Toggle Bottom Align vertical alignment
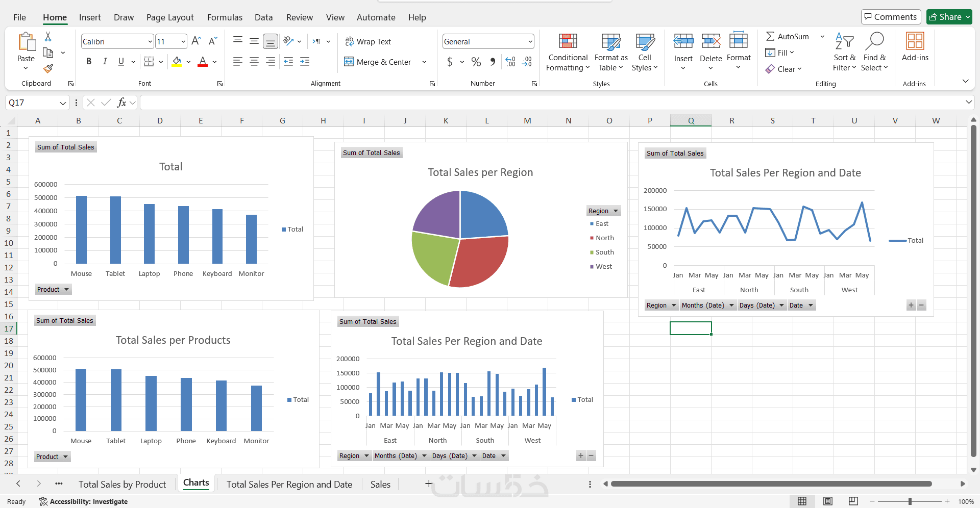This screenshot has height=508, width=980. coord(271,41)
